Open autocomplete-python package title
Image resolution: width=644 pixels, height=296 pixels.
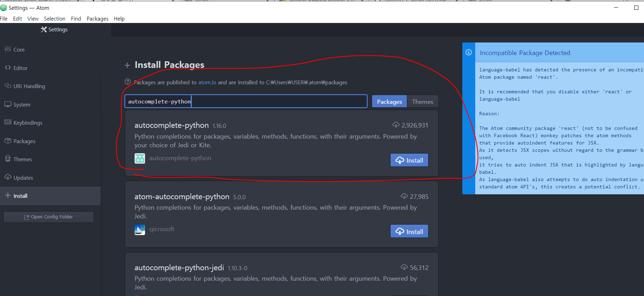click(x=172, y=125)
